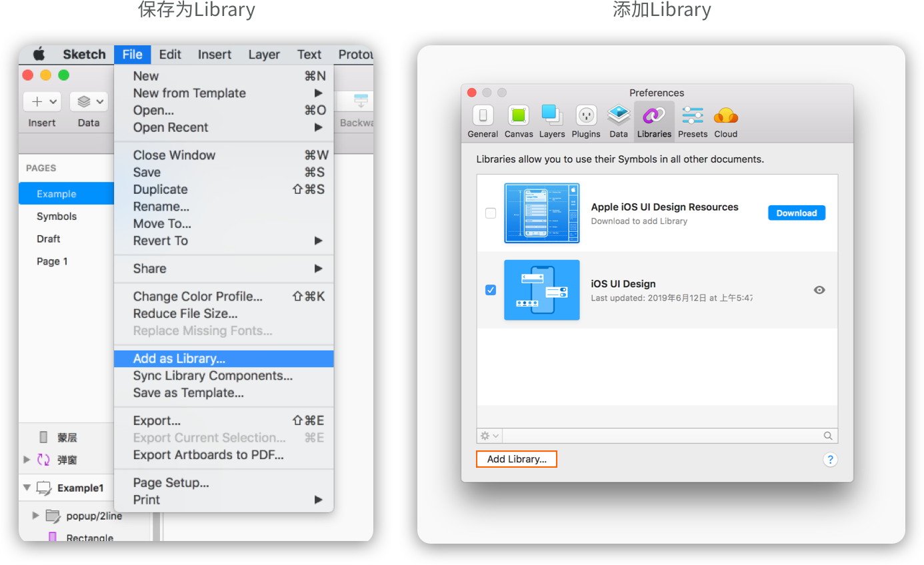Uncheck the iOS UI Design library
This screenshot has width=924, height=565.
[x=491, y=290]
